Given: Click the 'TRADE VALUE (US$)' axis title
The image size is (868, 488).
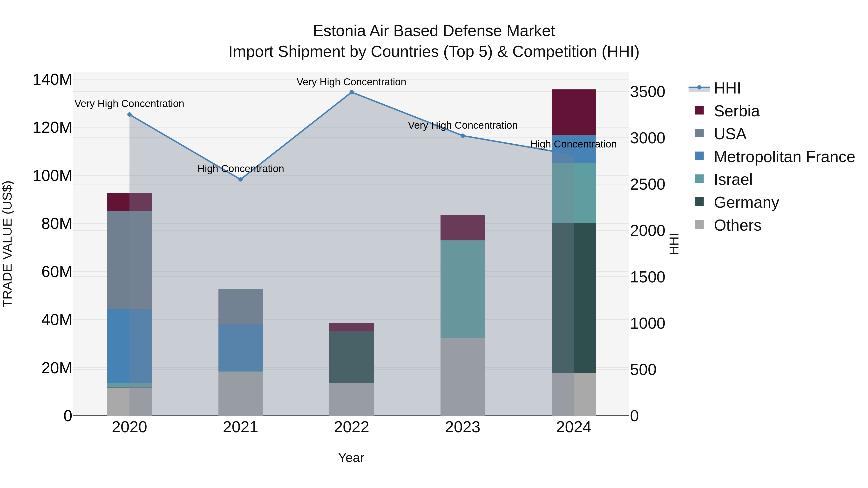Looking at the screenshot, I should [7, 244].
